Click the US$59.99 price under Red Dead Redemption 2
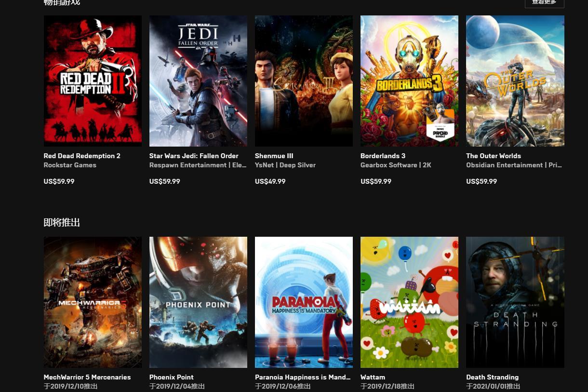 click(x=59, y=181)
